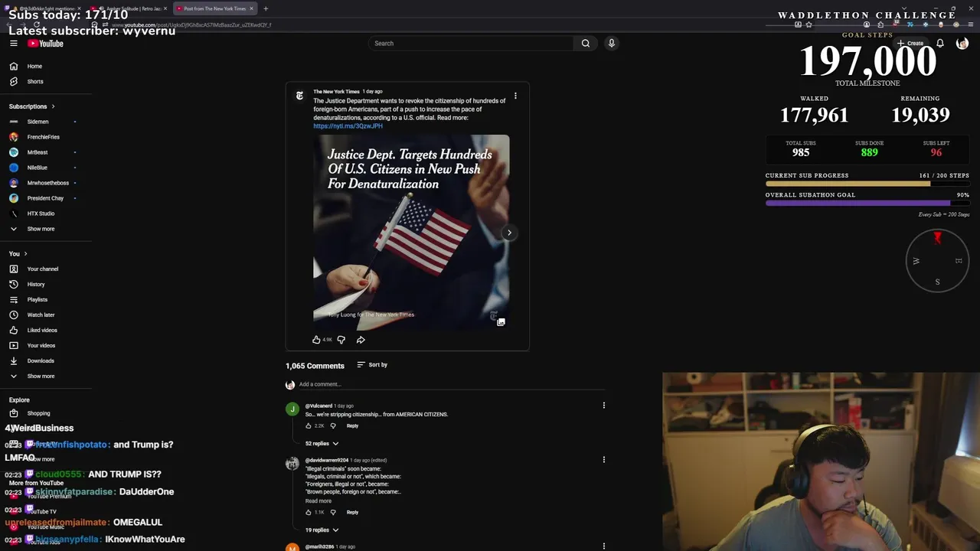This screenshot has width=980, height=551.
Task: Dislike the New York Times post
Action: click(341, 340)
